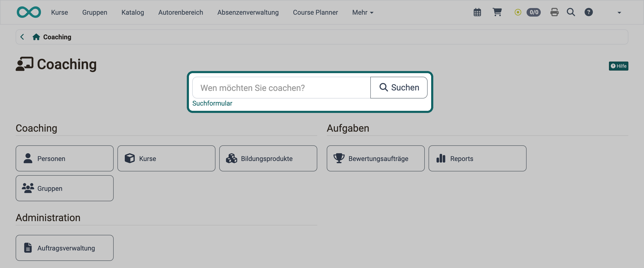Click the OpenOlat infinity logo

(x=29, y=12)
